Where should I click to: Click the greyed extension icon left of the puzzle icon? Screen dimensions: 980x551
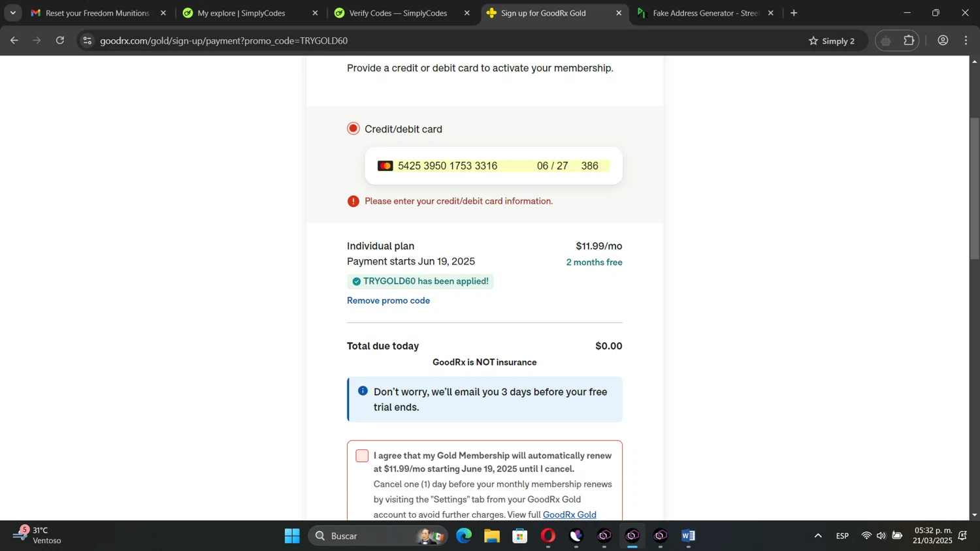(x=886, y=40)
